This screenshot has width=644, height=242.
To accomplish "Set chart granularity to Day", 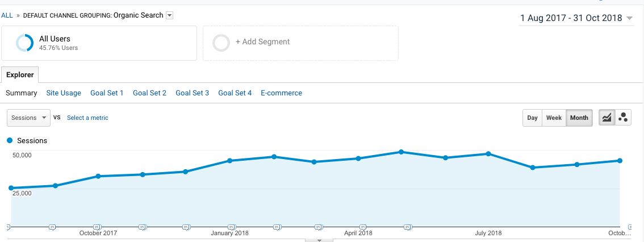I will (532, 118).
